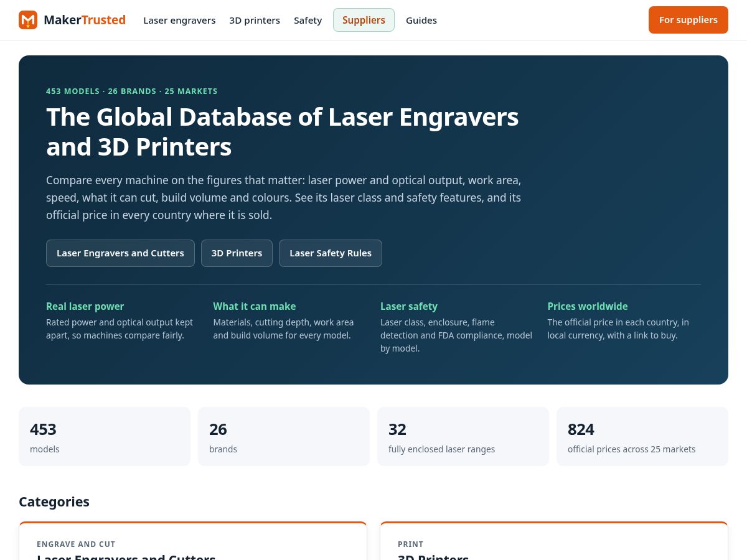Open the ENGRAVE AND CUT category card

193,541
